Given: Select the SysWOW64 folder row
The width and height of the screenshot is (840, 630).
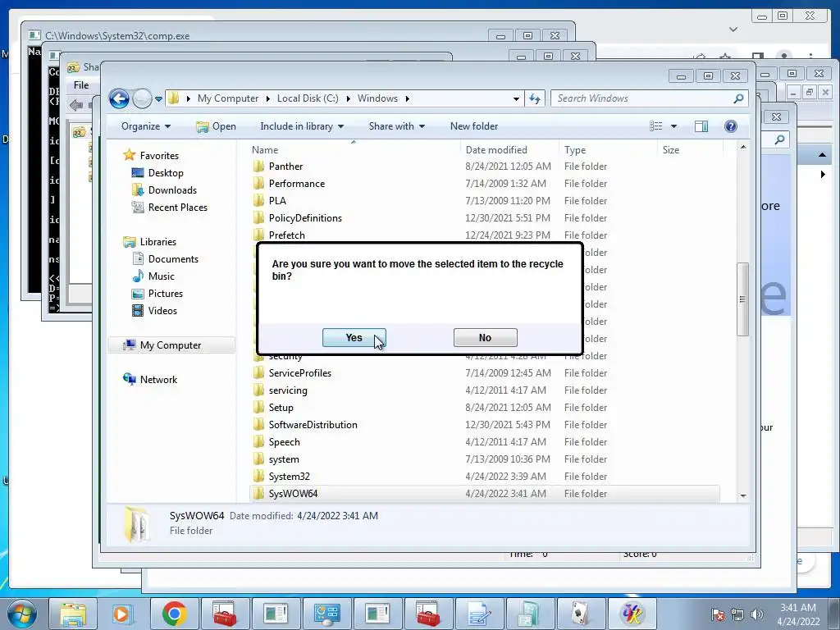Looking at the screenshot, I should [x=484, y=493].
